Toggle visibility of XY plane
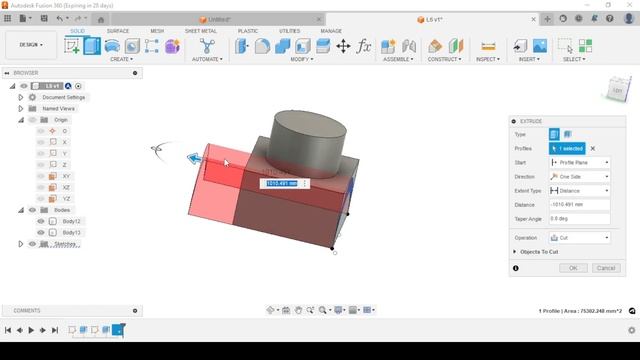 [x=41, y=176]
